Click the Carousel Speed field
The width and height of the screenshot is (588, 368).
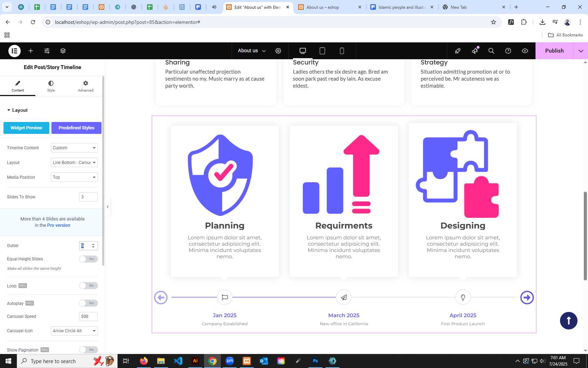[x=88, y=316]
